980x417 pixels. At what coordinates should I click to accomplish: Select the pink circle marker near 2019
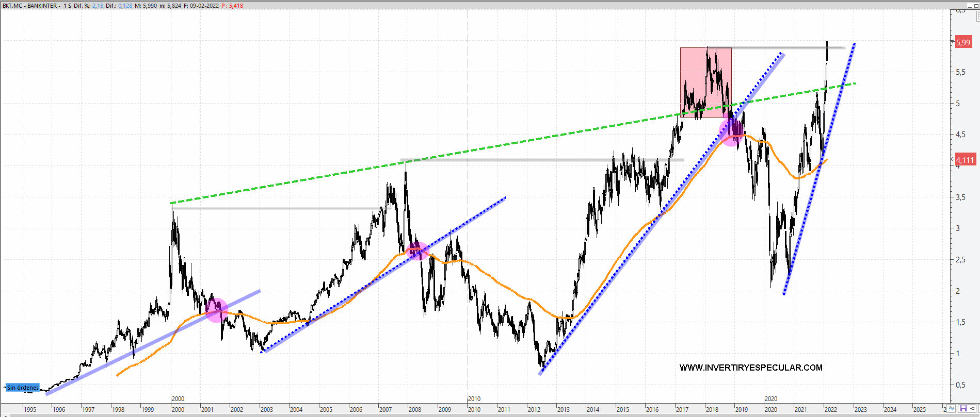731,132
